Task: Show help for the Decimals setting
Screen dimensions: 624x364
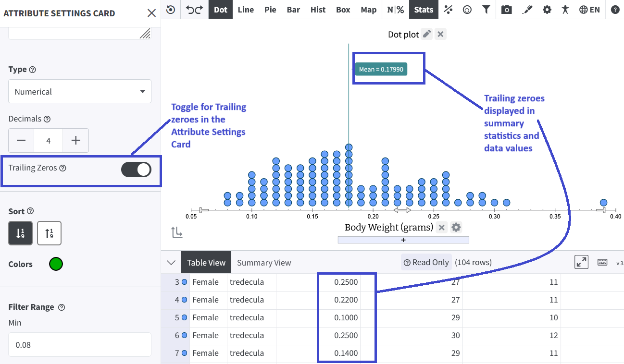Action: pyautogui.click(x=47, y=119)
